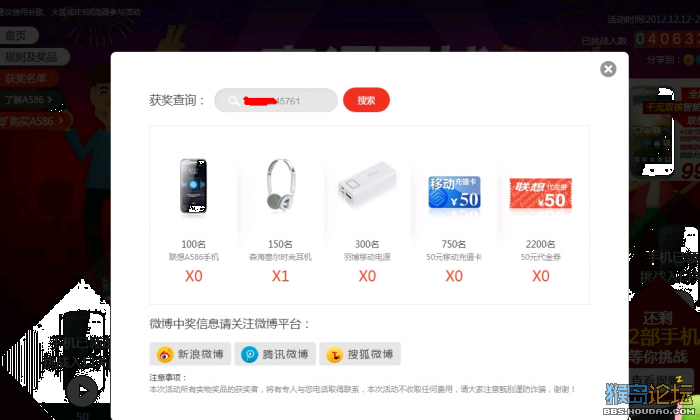Select the 移动充值卡 ¥50 card image
This screenshot has height=420, width=700.
coord(454,192)
